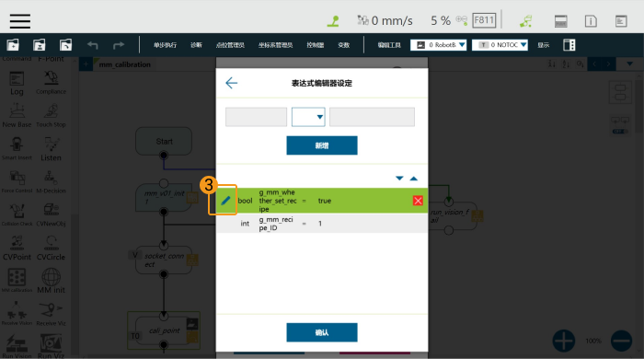The width and height of the screenshot is (644, 359).
Task: Edit the g_mm_whether_set_recipe row with the pencil
Action: (225, 201)
